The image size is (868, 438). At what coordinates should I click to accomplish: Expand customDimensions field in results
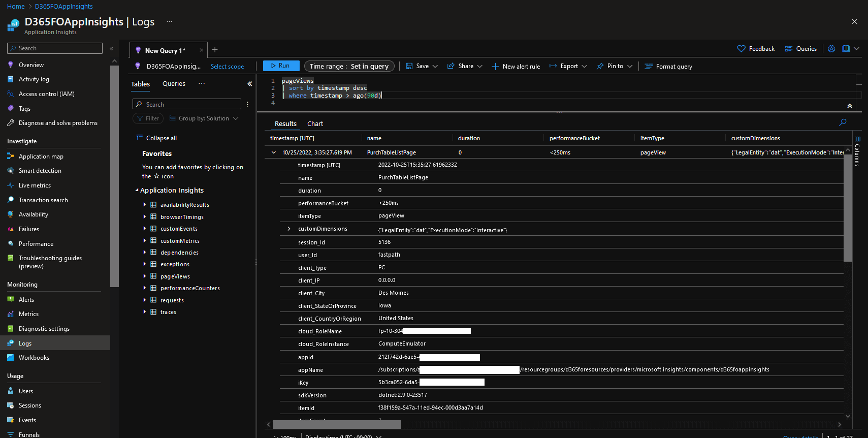point(289,229)
